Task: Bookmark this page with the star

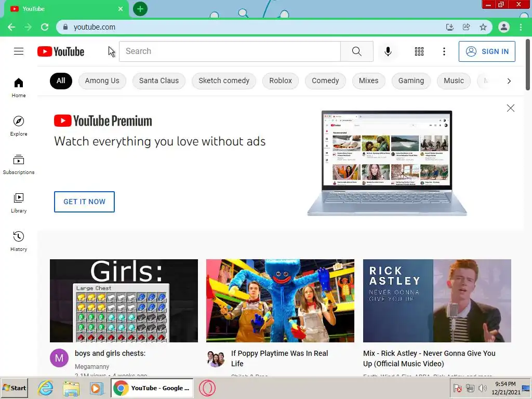Action: coord(483,27)
